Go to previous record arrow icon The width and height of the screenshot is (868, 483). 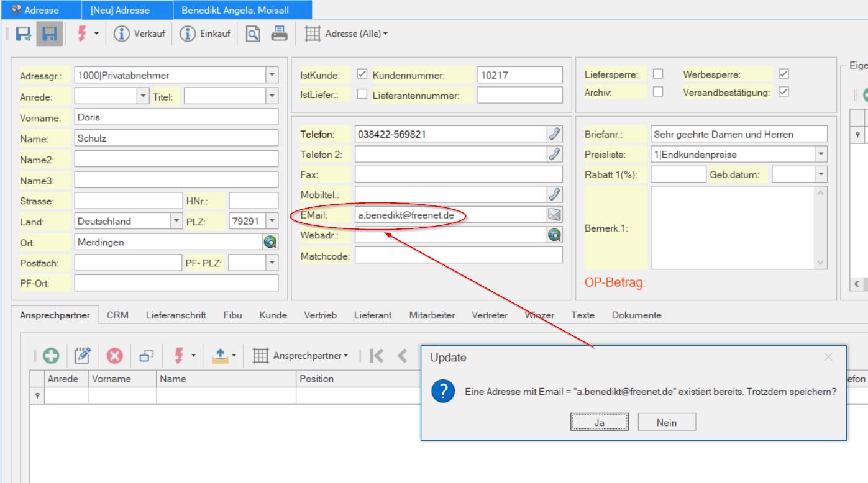[403, 356]
